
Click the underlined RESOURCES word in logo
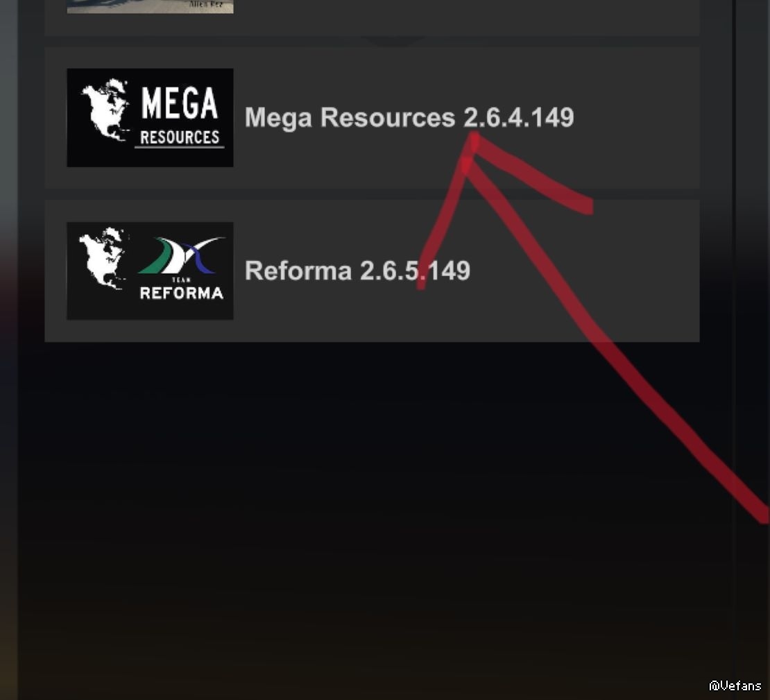(180, 137)
